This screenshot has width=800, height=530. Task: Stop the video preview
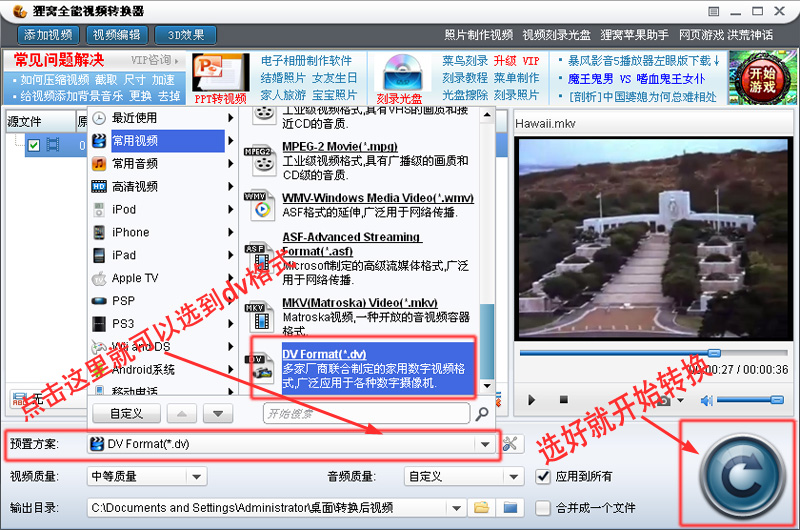(x=563, y=399)
